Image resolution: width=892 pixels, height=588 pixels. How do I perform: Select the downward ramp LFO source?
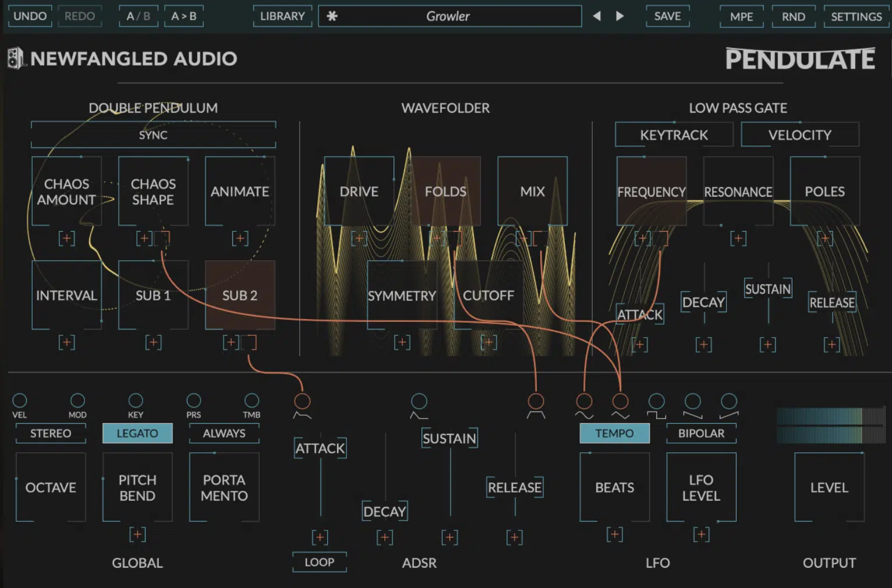(693, 401)
